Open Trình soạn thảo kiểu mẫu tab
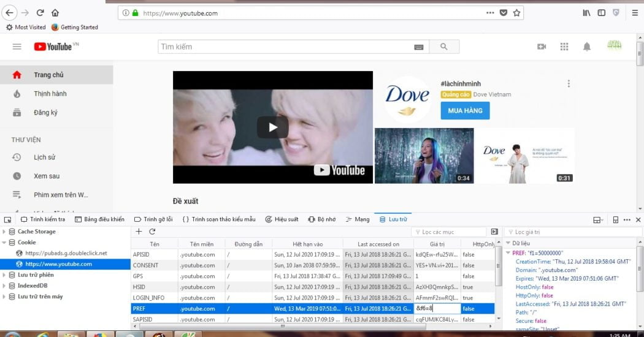644x337 pixels. (x=219, y=219)
